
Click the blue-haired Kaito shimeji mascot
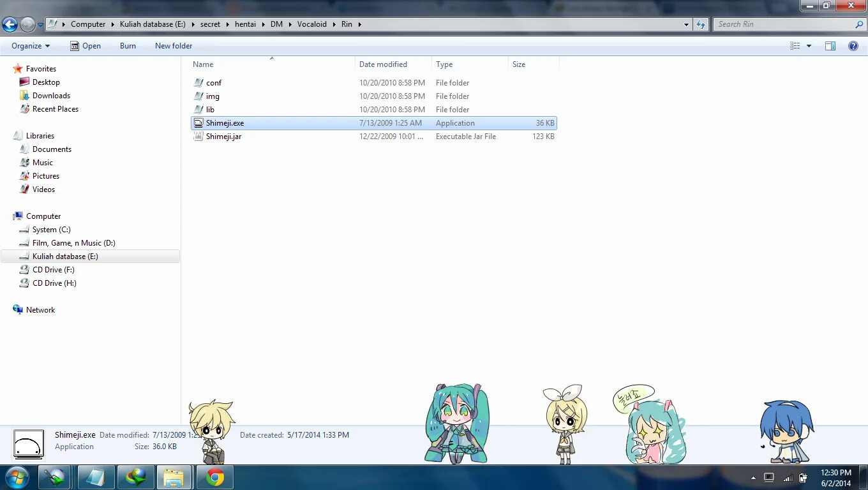point(786,431)
